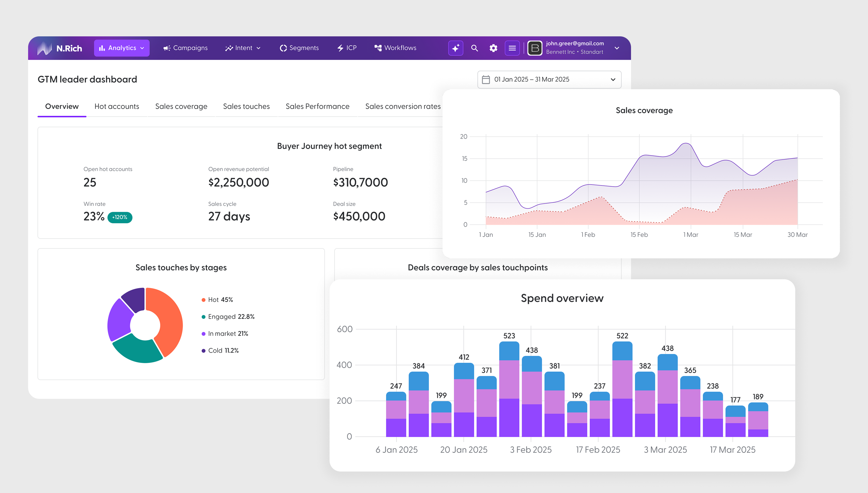Click the hamburger list menu icon
This screenshot has height=493, width=868.
pos(512,48)
